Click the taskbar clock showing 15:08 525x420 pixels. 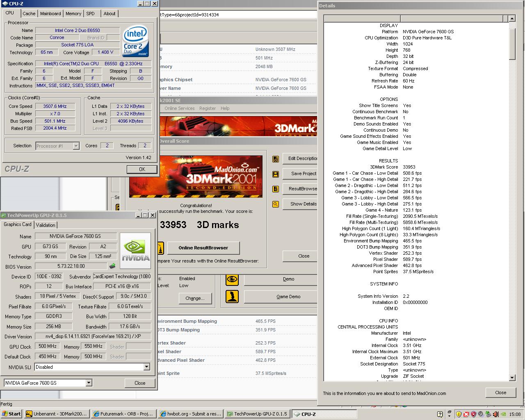[x=515, y=414]
